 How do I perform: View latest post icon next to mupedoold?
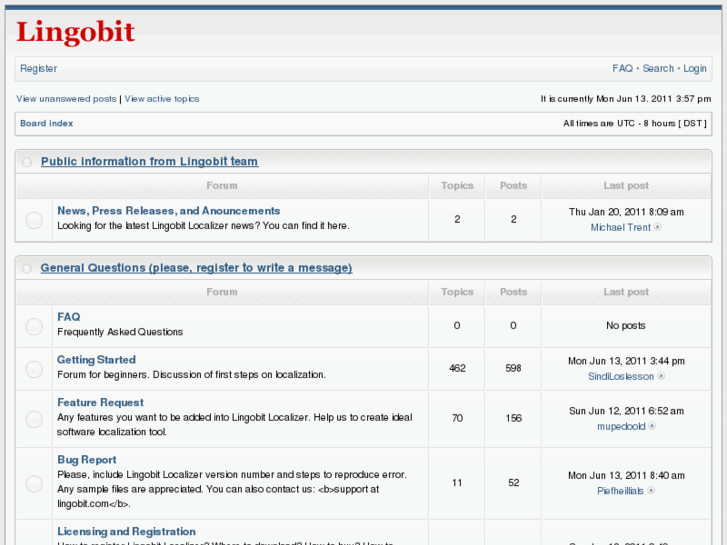(652, 426)
